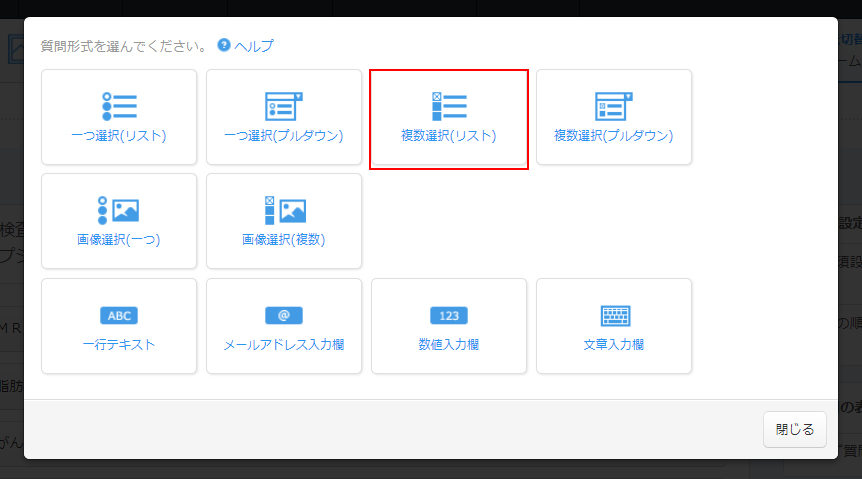Viewport: 862px width, 479px height.
Task: Choose the 一つ選択(リスト) label
Action: 119,136
